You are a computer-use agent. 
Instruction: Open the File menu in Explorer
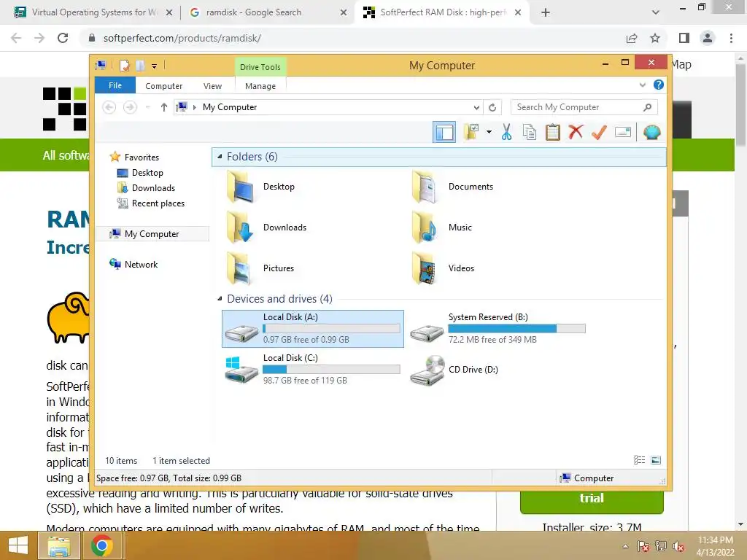(x=115, y=85)
